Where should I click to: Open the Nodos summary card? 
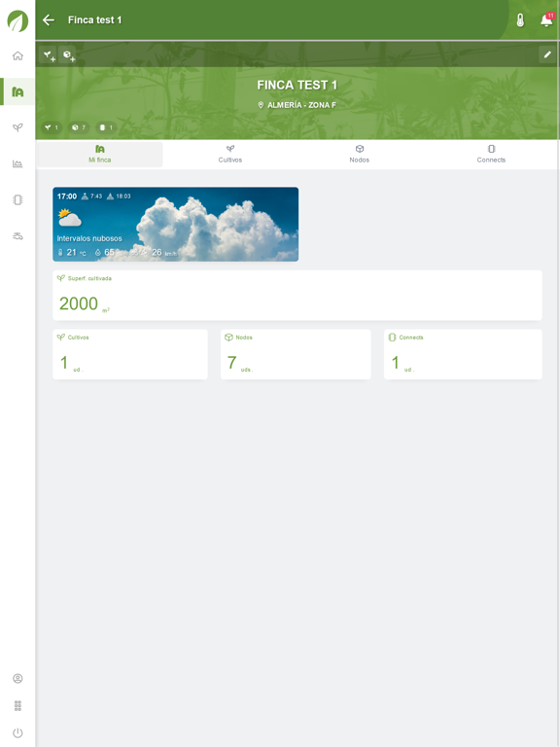pos(296,354)
